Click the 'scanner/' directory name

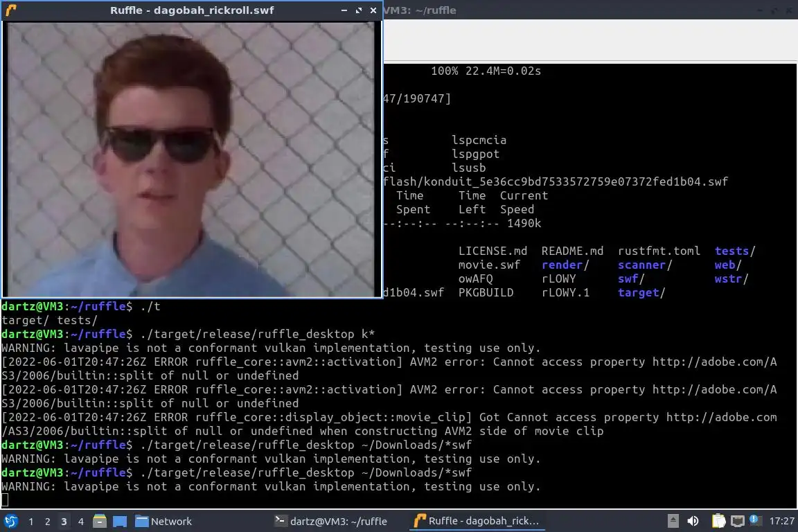pos(645,265)
